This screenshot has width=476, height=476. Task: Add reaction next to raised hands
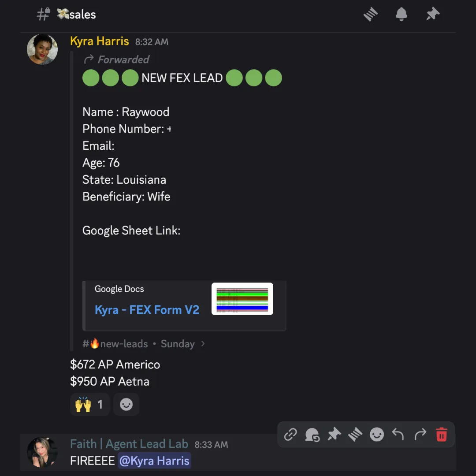tap(126, 404)
